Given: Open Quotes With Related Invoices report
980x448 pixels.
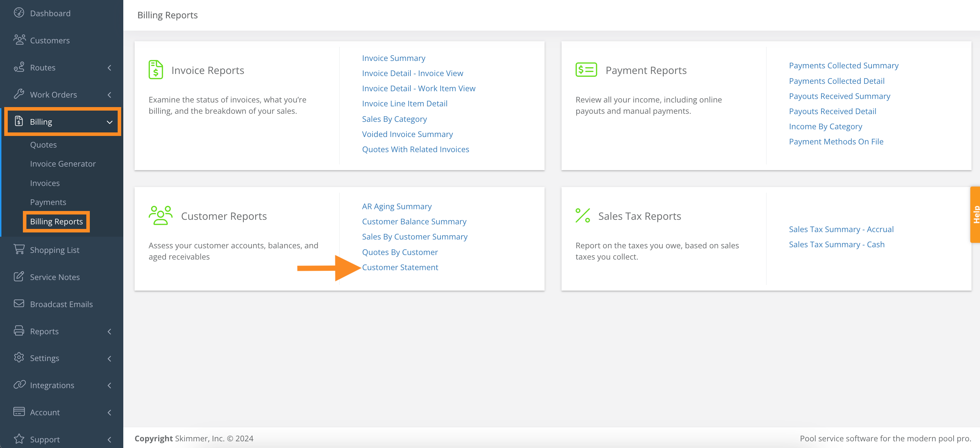Looking at the screenshot, I should [415, 149].
